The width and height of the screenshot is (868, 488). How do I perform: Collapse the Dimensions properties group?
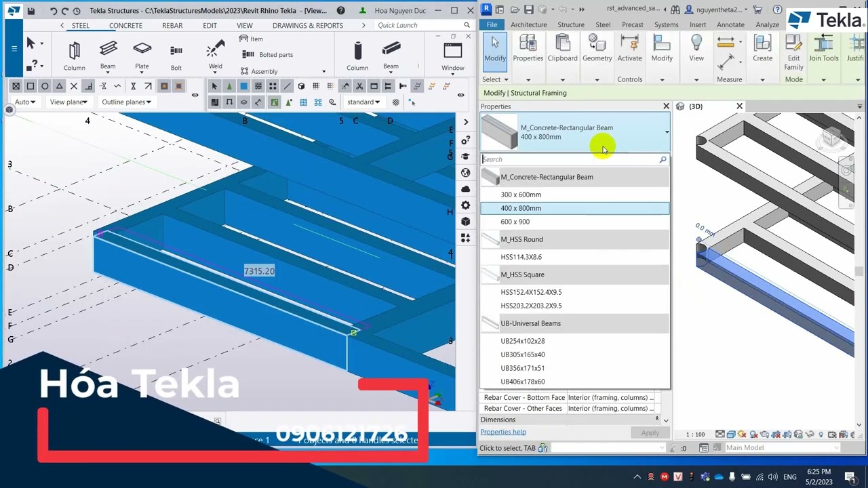point(656,420)
